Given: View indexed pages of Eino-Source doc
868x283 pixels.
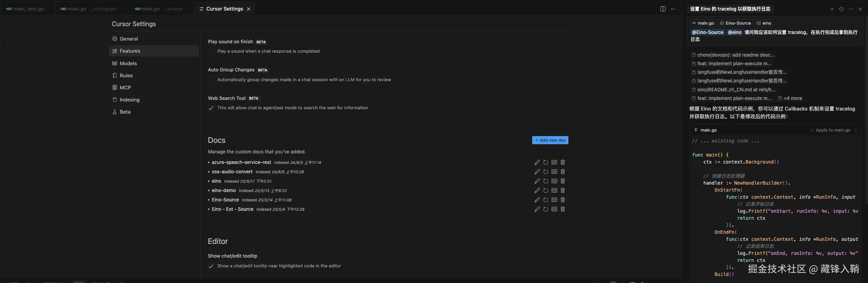Looking at the screenshot, I should click(x=554, y=200).
